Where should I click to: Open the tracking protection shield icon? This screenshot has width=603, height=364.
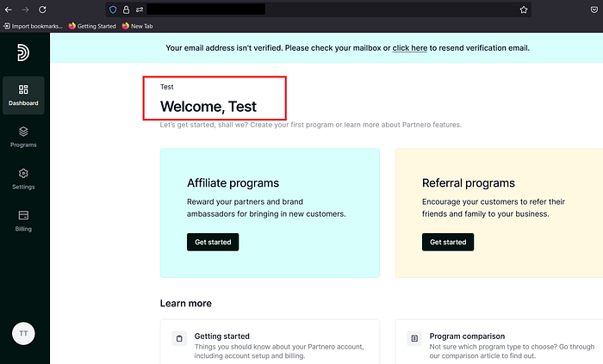pos(113,9)
